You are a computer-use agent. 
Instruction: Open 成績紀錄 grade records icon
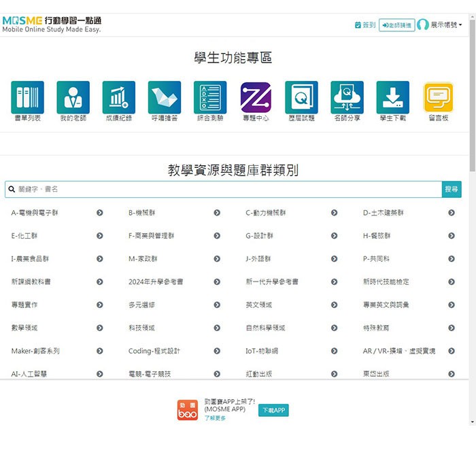[x=119, y=98]
